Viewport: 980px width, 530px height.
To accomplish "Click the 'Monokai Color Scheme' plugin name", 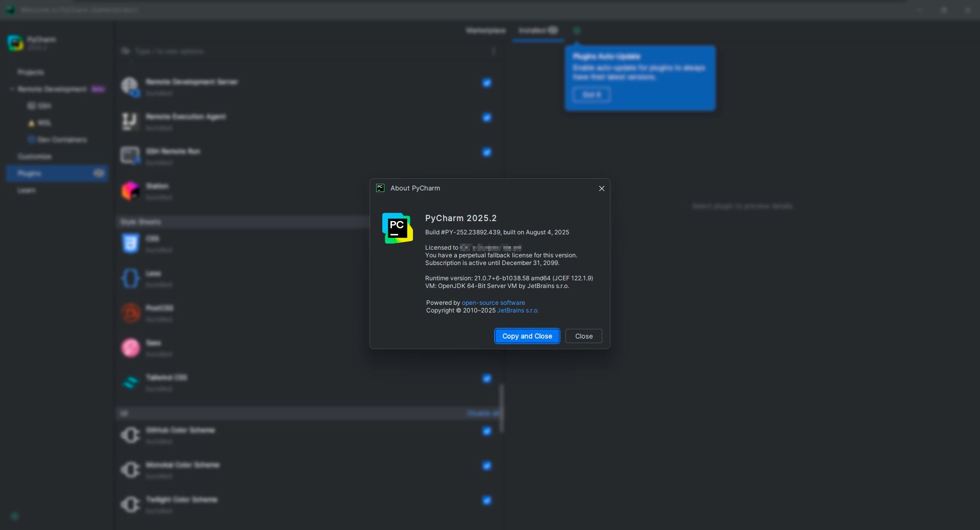I will click(x=183, y=465).
